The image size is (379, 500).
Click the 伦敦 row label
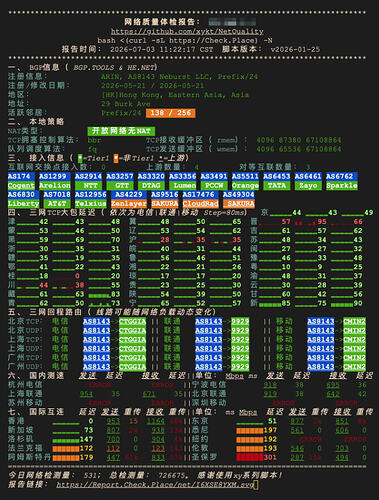click(200, 448)
